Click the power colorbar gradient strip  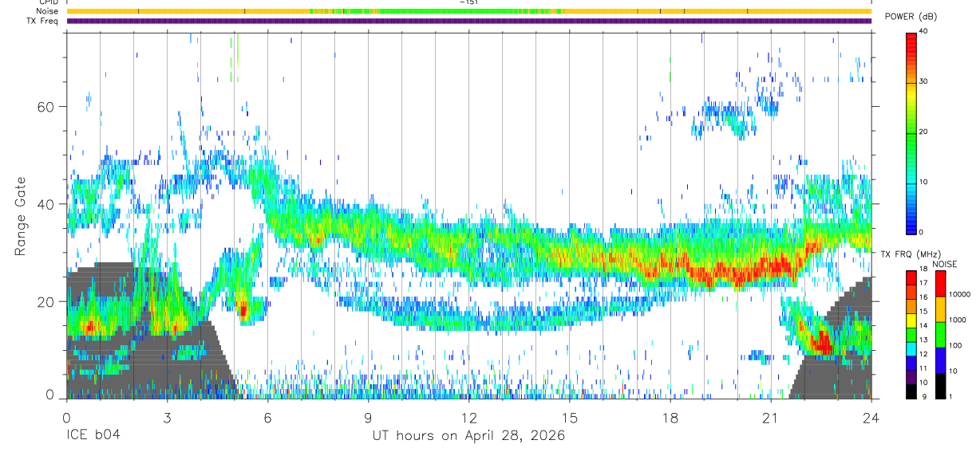[x=911, y=132]
